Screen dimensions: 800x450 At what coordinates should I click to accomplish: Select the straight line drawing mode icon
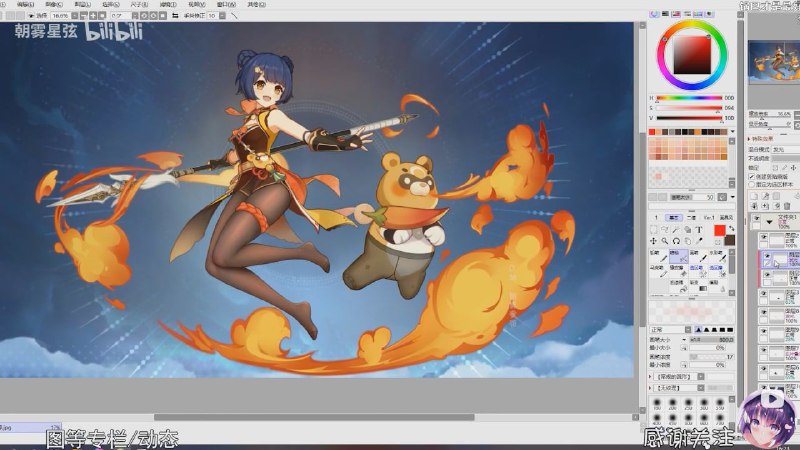[234, 16]
